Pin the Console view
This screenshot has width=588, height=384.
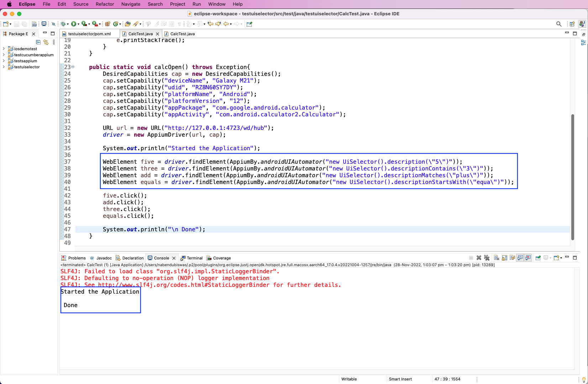pyautogui.click(x=537, y=258)
